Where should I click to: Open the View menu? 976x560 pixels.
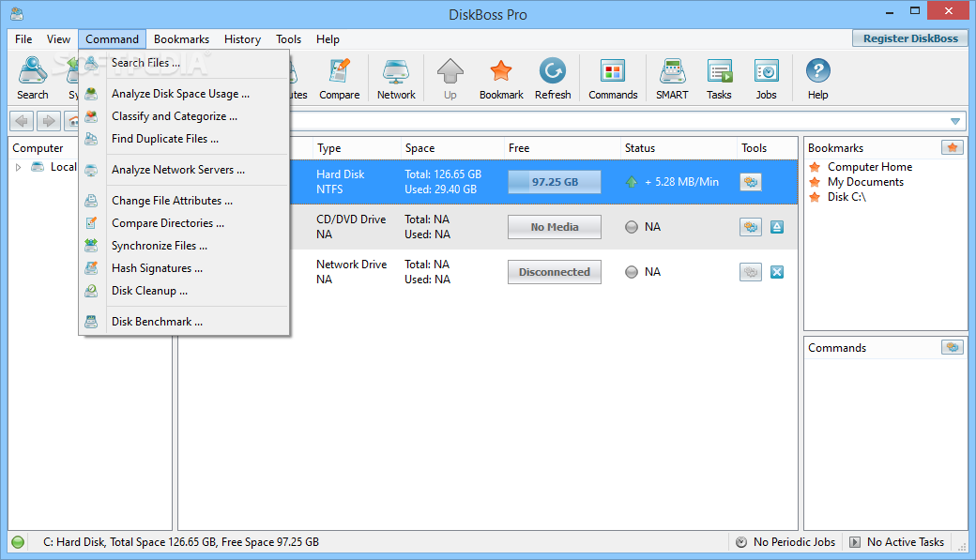(x=58, y=39)
